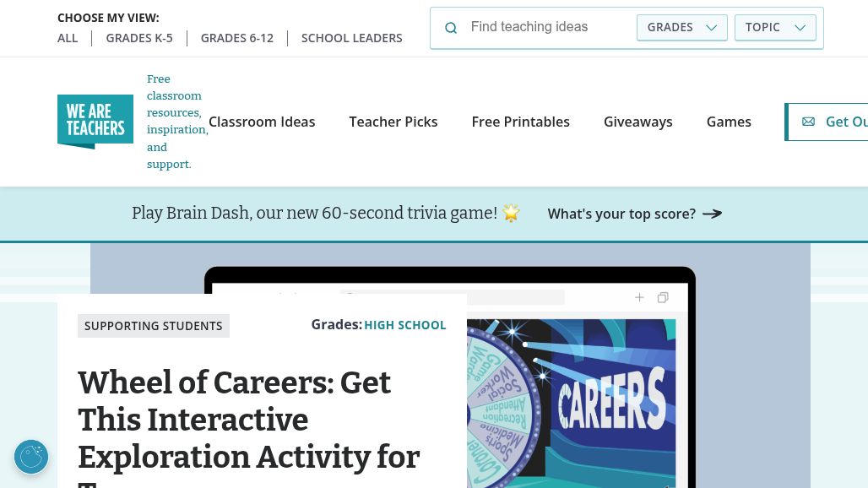Select the ALL view option
Image resolution: width=868 pixels, height=488 pixels.
(68, 38)
